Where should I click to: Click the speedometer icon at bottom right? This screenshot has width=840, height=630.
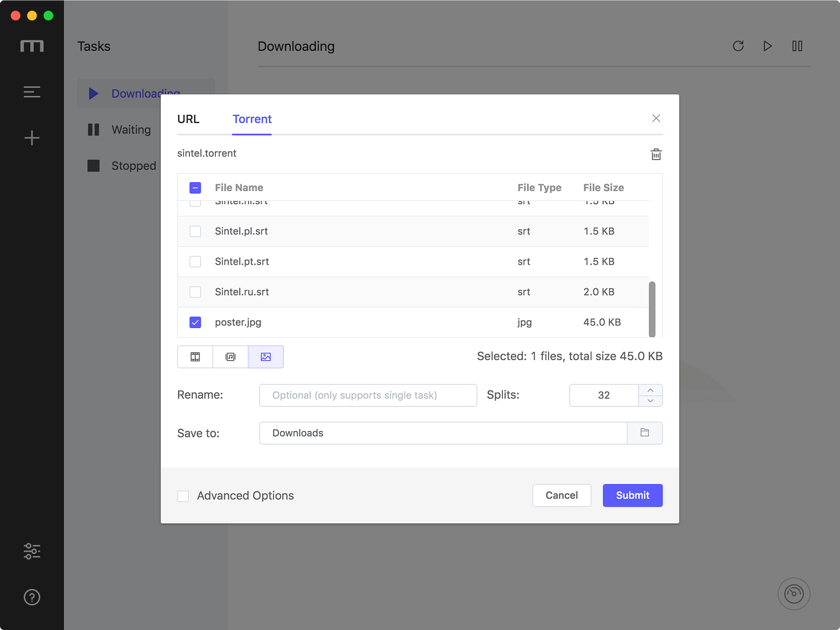pos(794,594)
